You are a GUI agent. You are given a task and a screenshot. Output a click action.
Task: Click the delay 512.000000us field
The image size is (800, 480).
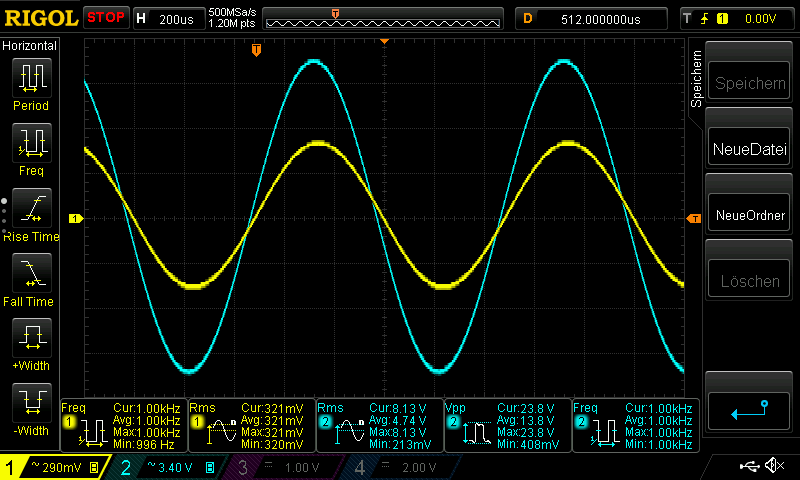click(591, 19)
